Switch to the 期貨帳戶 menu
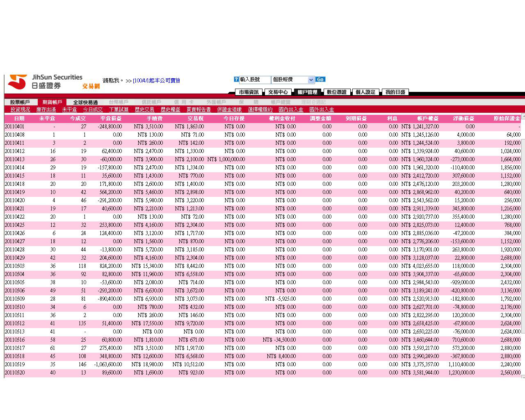The height and width of the screenshot is (420, 525). click(x=52, y=102)
